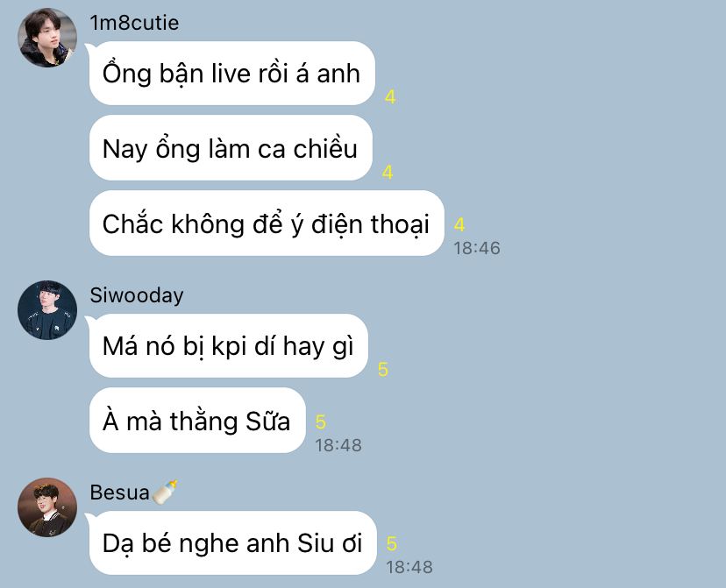The width and height of the screenshot is (726, 588).
Task: Select message 'Nay ổng làm ca chiều'
Action: (231, 148)
